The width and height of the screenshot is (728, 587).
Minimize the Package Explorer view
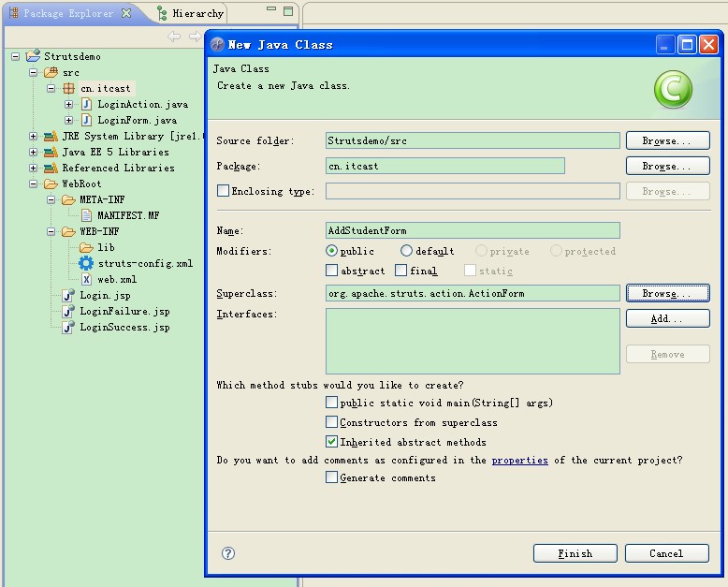(x=271, y=8)
